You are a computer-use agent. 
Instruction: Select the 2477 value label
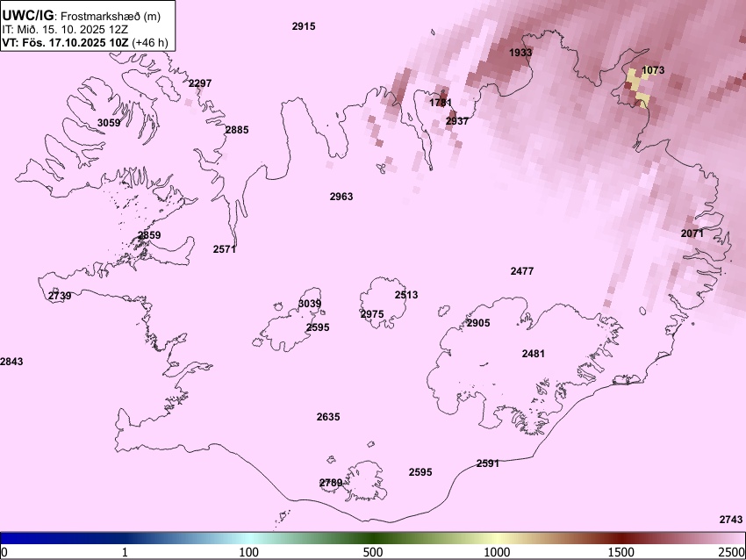point(522,271)
